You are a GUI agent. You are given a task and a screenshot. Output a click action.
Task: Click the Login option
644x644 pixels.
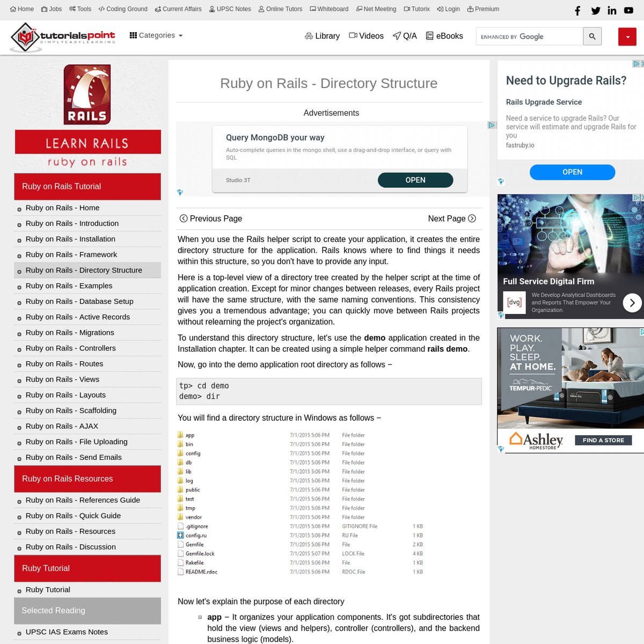click(448, 9)
